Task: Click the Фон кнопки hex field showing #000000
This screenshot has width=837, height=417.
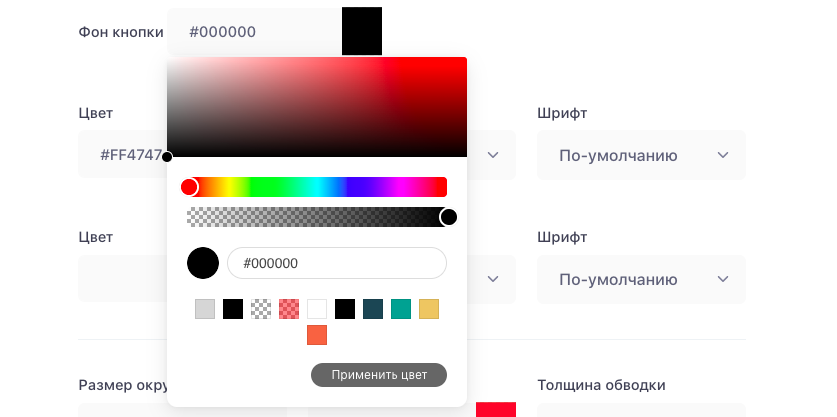Action: (x=255, y=32)
